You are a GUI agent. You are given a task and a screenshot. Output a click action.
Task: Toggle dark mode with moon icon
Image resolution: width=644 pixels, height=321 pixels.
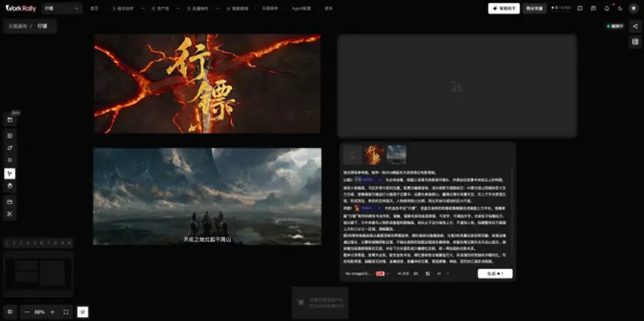pyautogui.click(x=620, y=8)
